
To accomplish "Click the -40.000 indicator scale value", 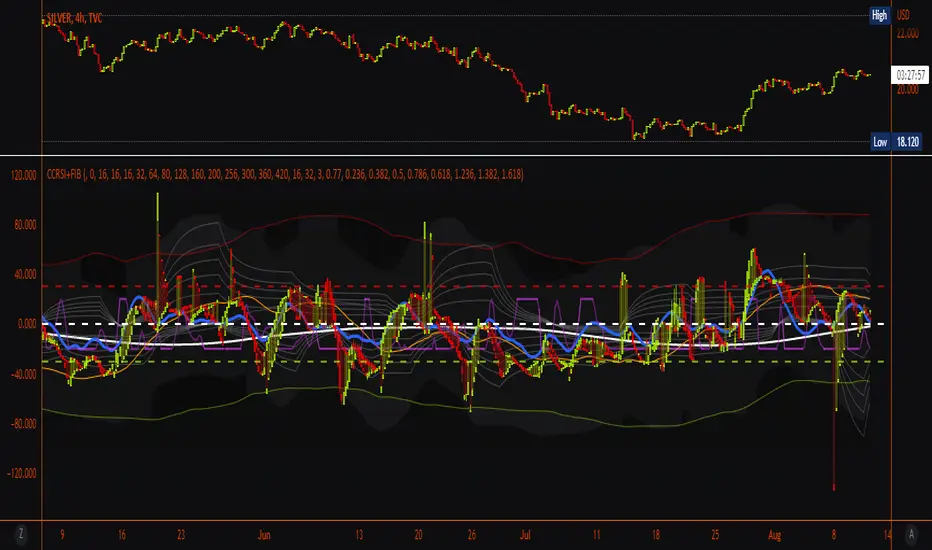I will [x=23, y=374].
